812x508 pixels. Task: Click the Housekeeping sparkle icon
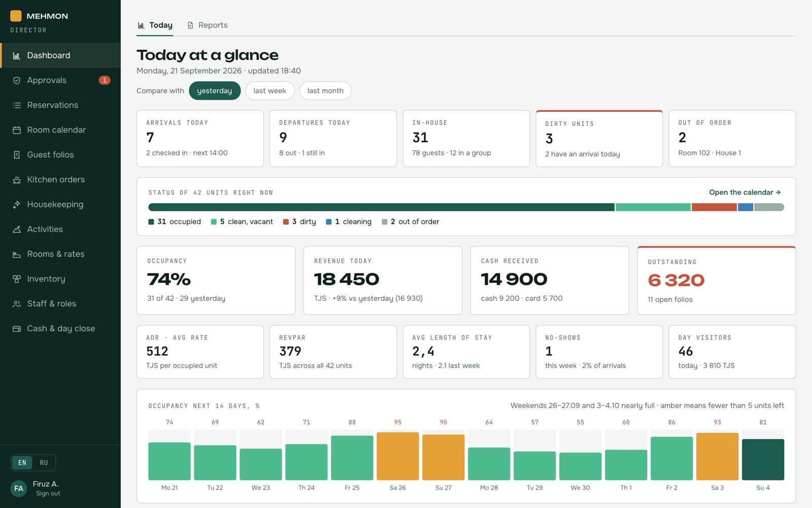point(17,205)
